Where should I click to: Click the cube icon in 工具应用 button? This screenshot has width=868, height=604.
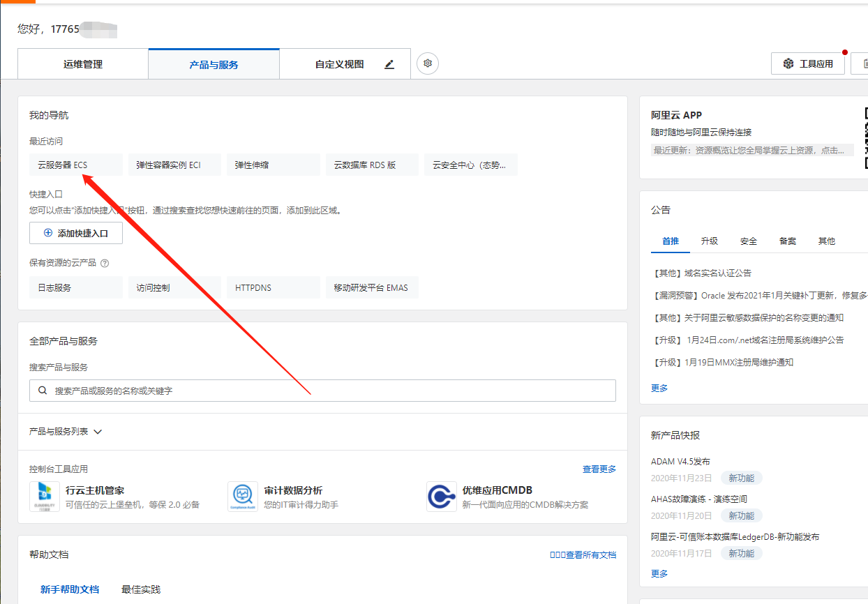pos(788,64)
